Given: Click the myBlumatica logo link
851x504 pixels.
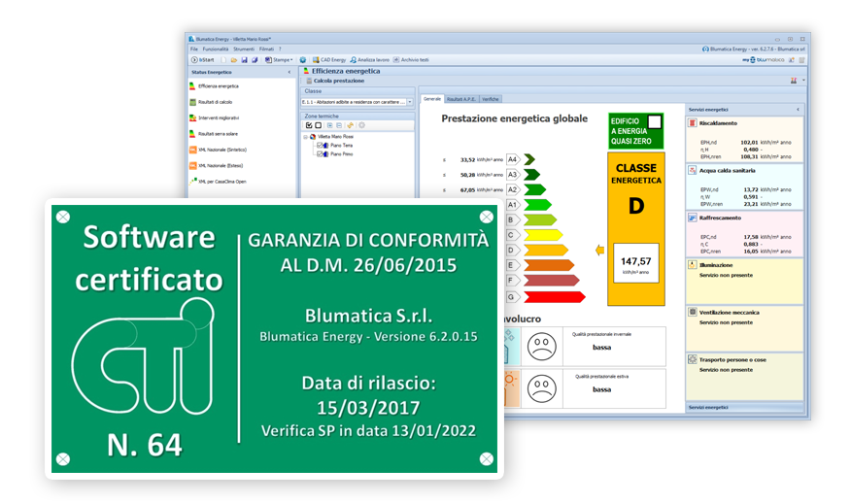Looking at the screenshot, I should click(x=763, y=59).
